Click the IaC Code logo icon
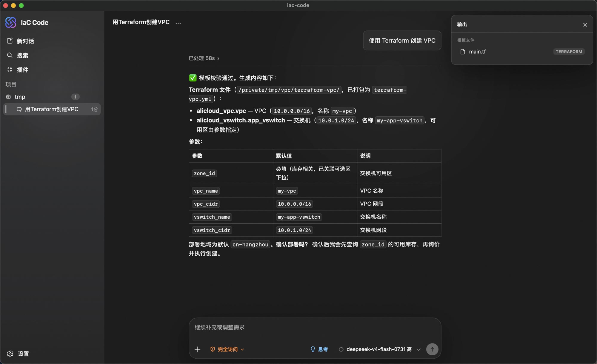This screenshot has height=364, width=597. coord(11,22)
